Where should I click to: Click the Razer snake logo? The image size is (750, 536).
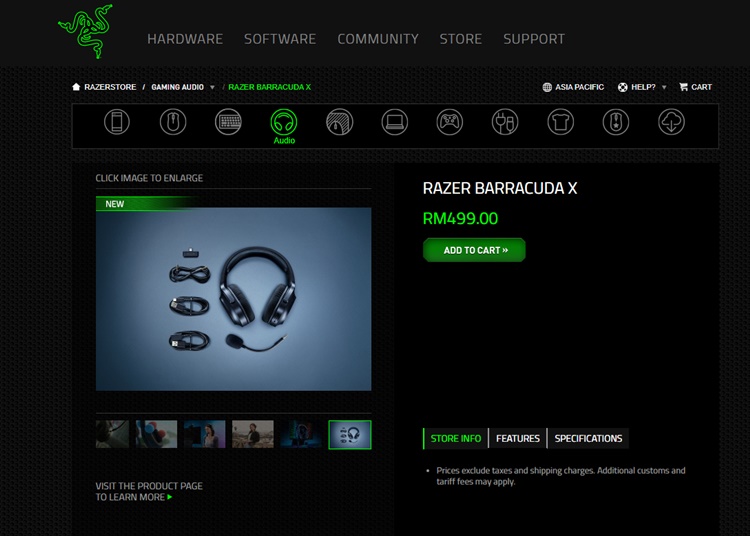(86, 32)
